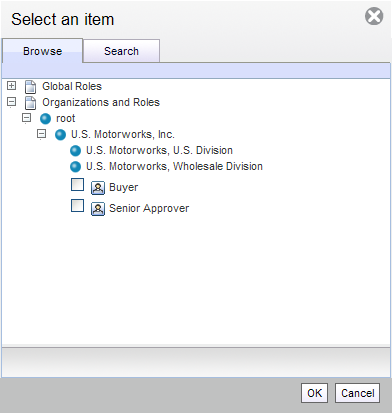Image resolution: width=392 pixels, height=413 pixels.
Task: Select the Browse tab
Action: (x=42, y=51)
